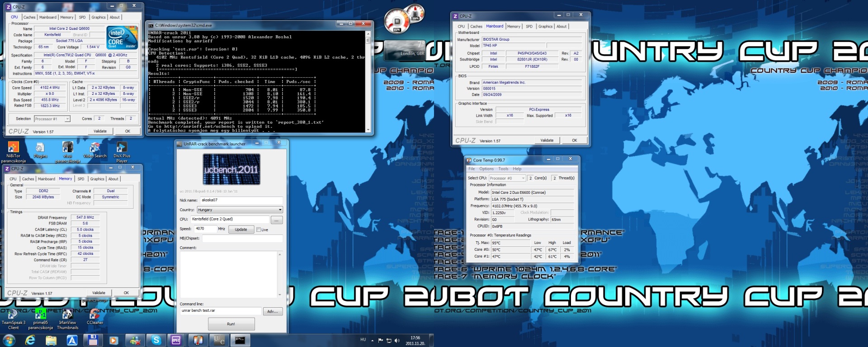The height and width of the screenshot is (347, 868).
Task: Select Graphics tab in the CPU-Z Mainboard window
Action: (x=545, y=27)
